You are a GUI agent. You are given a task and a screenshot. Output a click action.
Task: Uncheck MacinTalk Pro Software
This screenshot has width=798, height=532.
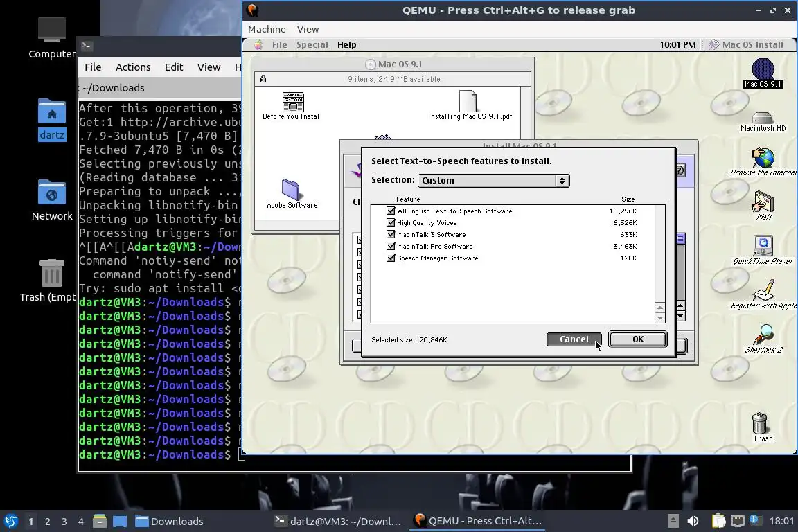coord(391,246)
